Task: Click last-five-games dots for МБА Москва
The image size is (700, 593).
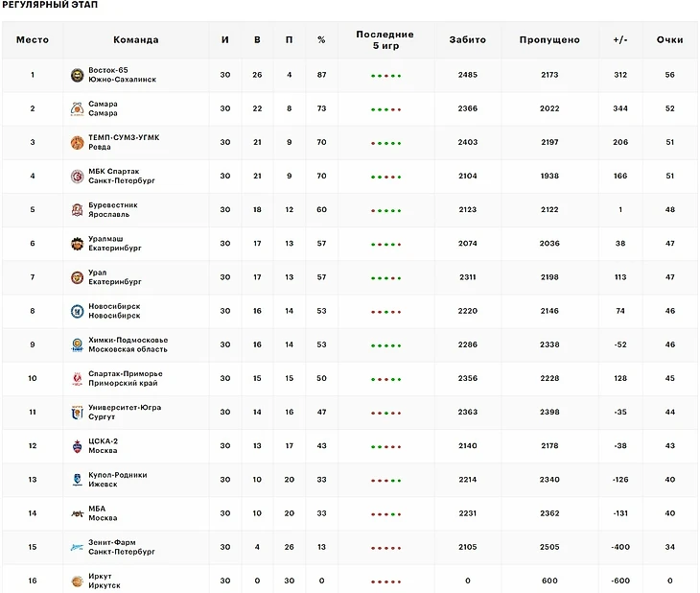Action: point(385,514)
